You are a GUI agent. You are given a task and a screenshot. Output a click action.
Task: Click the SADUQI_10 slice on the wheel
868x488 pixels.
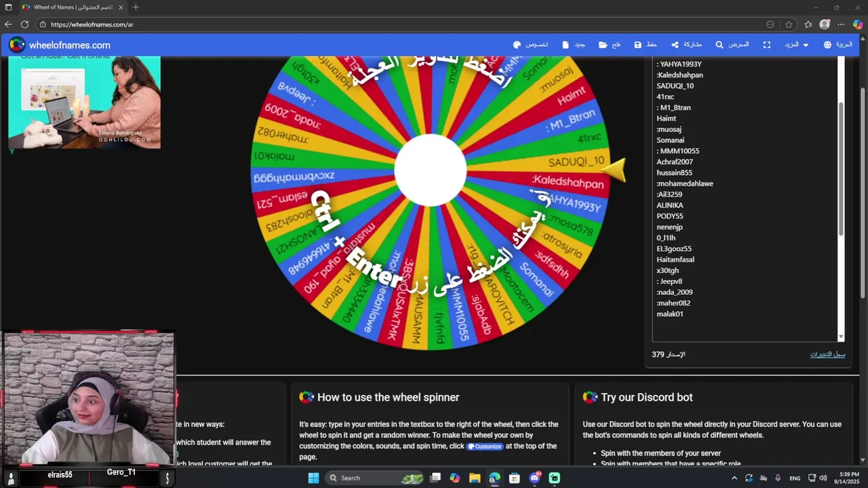(576, 161)
